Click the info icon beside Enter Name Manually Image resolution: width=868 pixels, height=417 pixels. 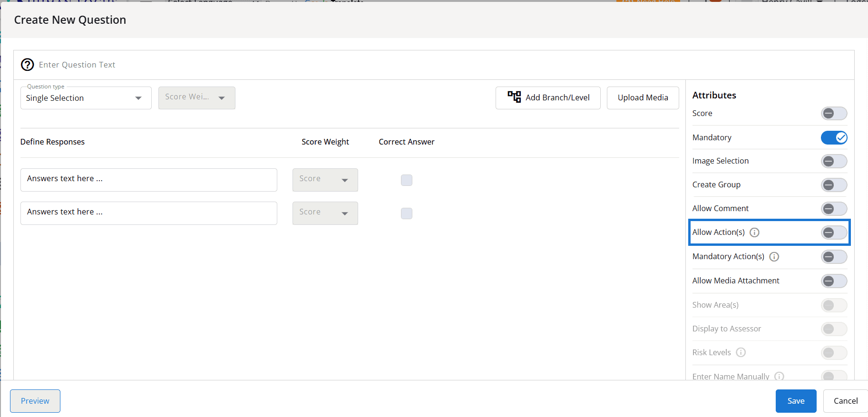779,376
